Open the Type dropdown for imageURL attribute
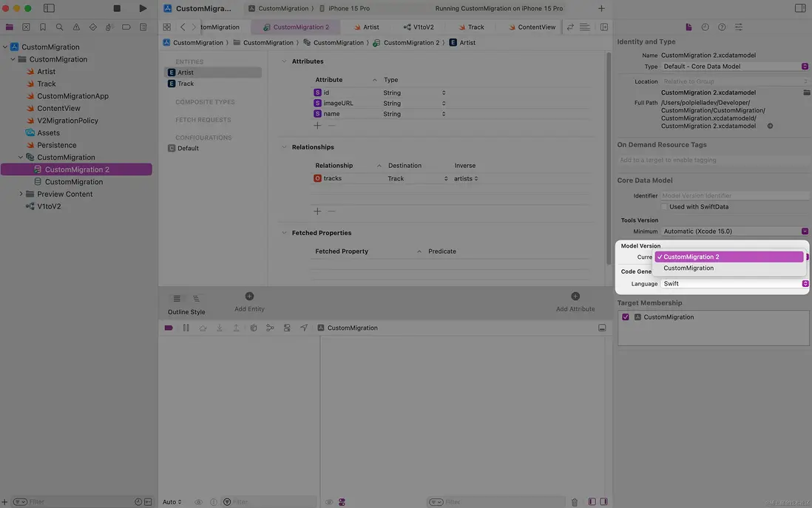Screen dimensions: 812x508 (x=414, y=103)
